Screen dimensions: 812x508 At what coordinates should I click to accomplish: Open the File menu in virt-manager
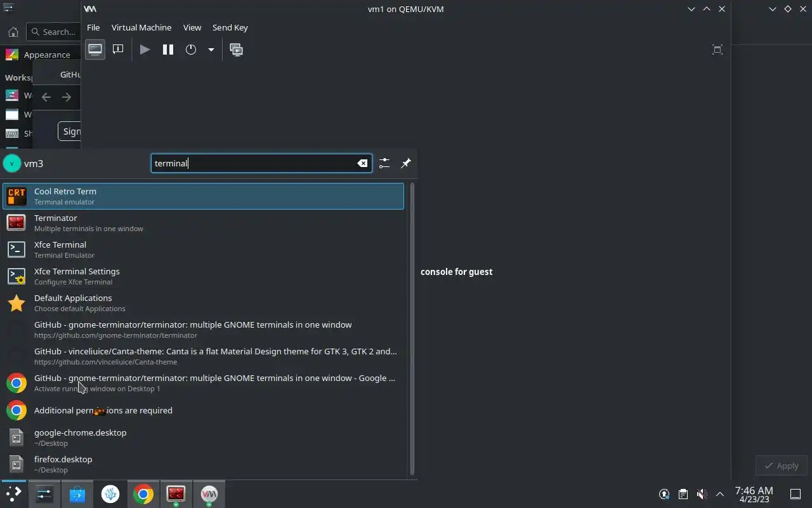[93, 27]
